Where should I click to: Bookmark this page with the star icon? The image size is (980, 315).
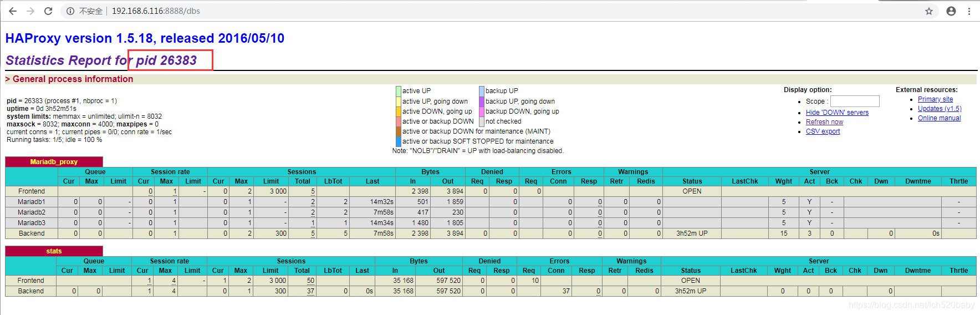(929, 11)
